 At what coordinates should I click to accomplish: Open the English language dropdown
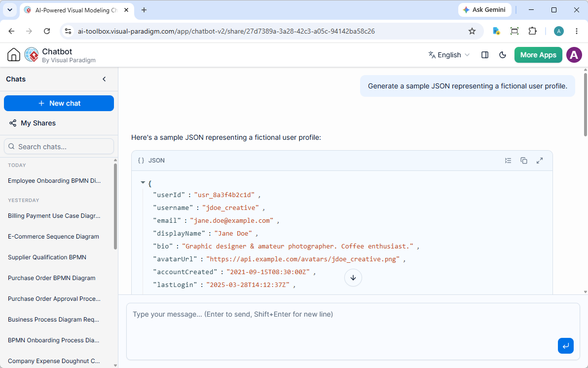click(449, 55)
